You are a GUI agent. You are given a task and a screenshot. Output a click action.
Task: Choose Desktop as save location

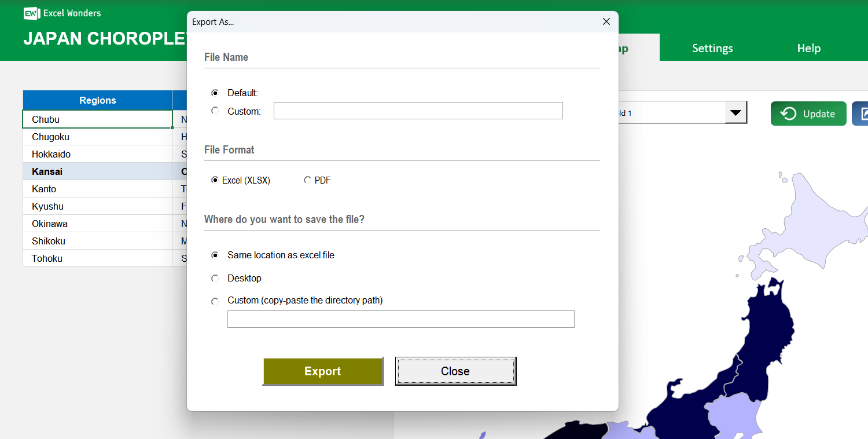tap(215, 279)
